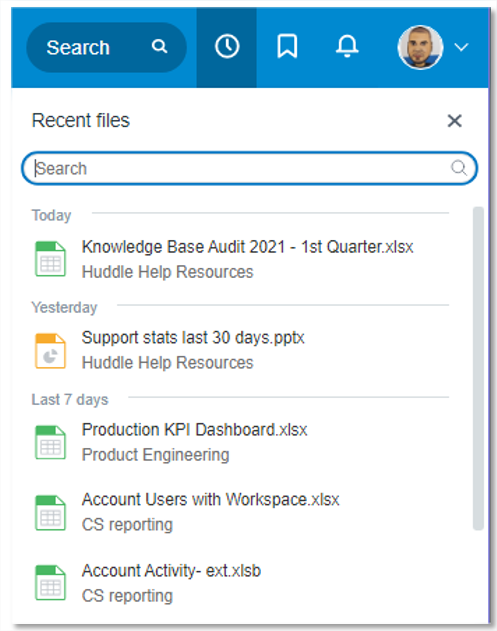Click the top header Search pill
497x631 pixels.
pyautogui.click(x=106, y=47)
